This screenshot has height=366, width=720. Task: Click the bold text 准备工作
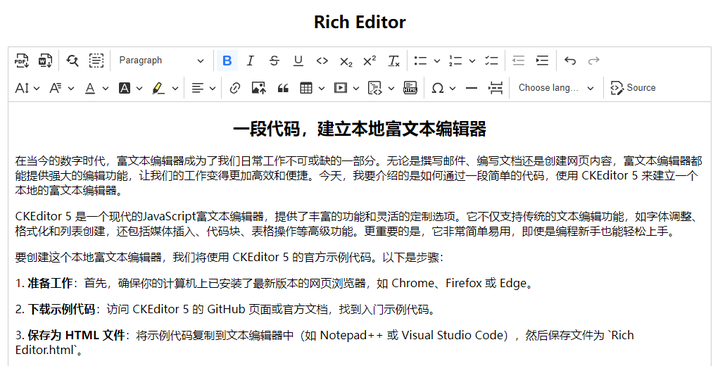50,283
